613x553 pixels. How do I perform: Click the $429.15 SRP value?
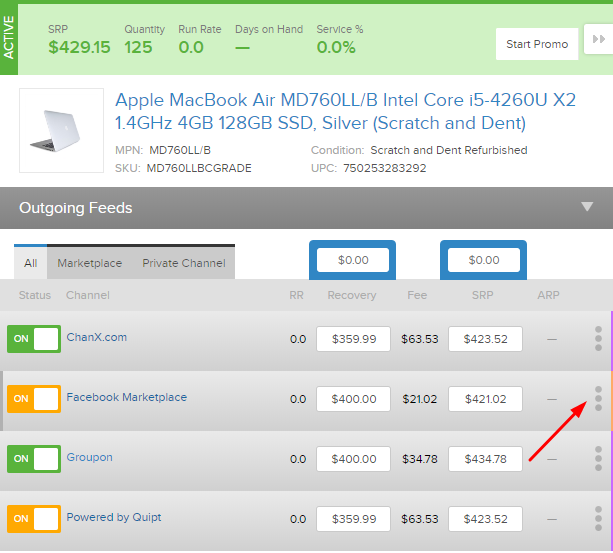tap(79, 47)
